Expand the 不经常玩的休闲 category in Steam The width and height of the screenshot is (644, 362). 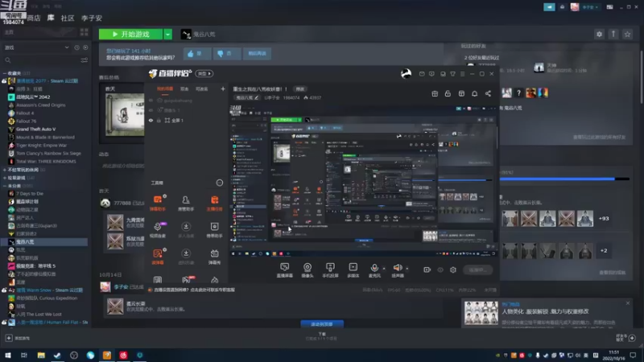pyautogui.click(x=5, y=170)
